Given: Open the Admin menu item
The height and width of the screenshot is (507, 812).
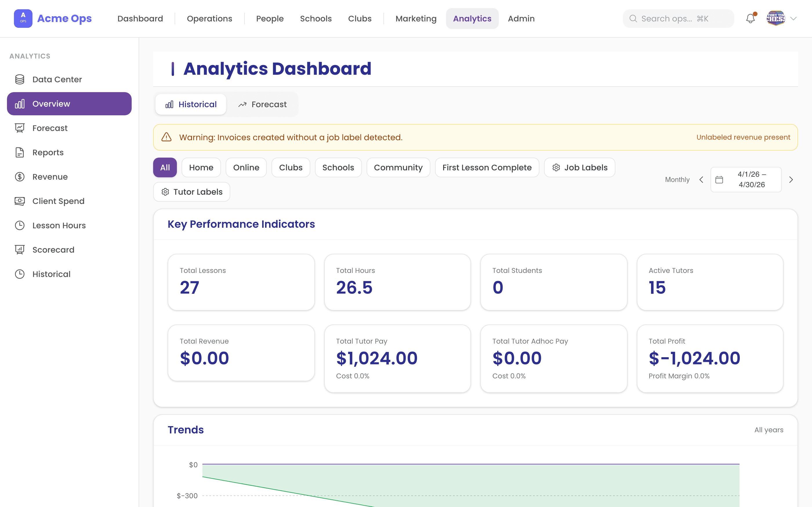Looking at the screenshot, I should [521, 19].
